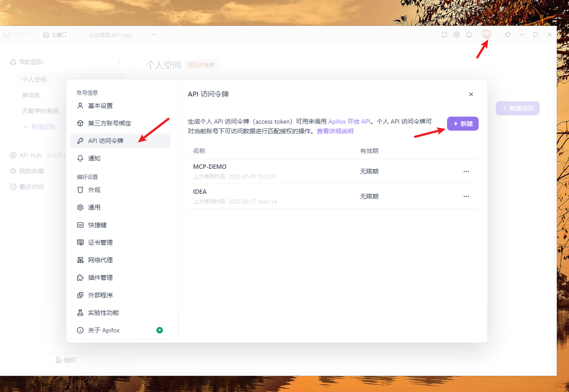This screenshot has width=569, height=392.
Task: Open 证书管理 settings page
Action: (x=100, y=242)
